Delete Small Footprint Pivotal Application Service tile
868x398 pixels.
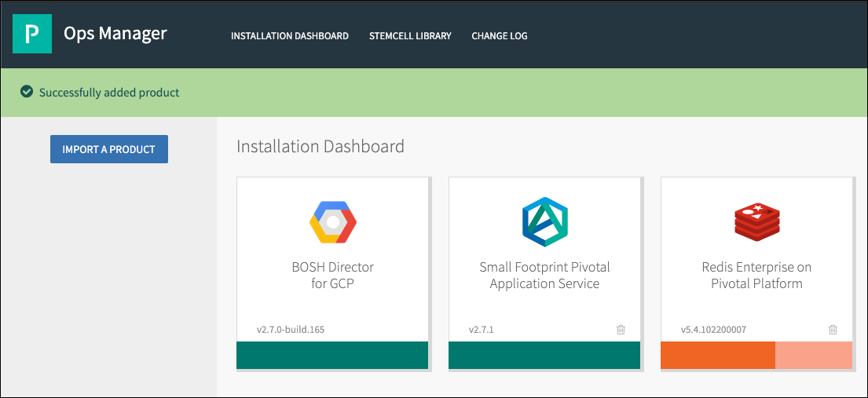(621, 330)
